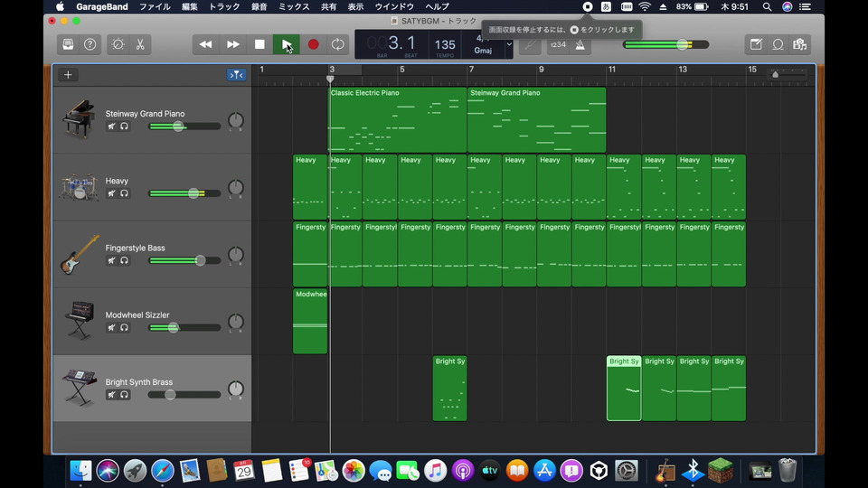The width and height of the screenshot is (868, 488).
Task: Stop screen recording from menu bar icon
Action: 588,6
